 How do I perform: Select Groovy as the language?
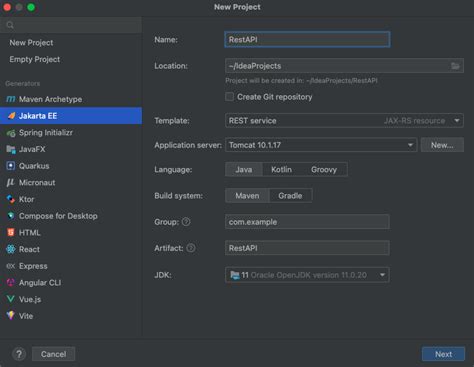324,169
